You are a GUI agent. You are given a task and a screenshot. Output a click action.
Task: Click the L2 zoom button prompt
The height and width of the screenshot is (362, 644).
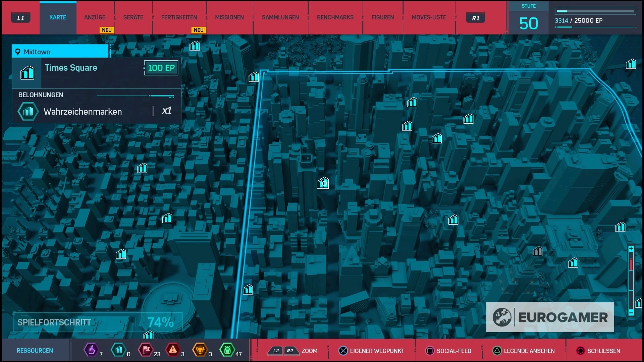(276, 351)
